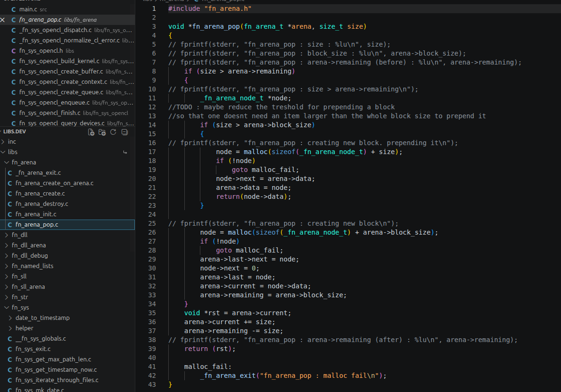Select fn_arena_pop.c in the file tree
Image resolution: width=561 pixels, height=392 pixels.
(67, 225)
